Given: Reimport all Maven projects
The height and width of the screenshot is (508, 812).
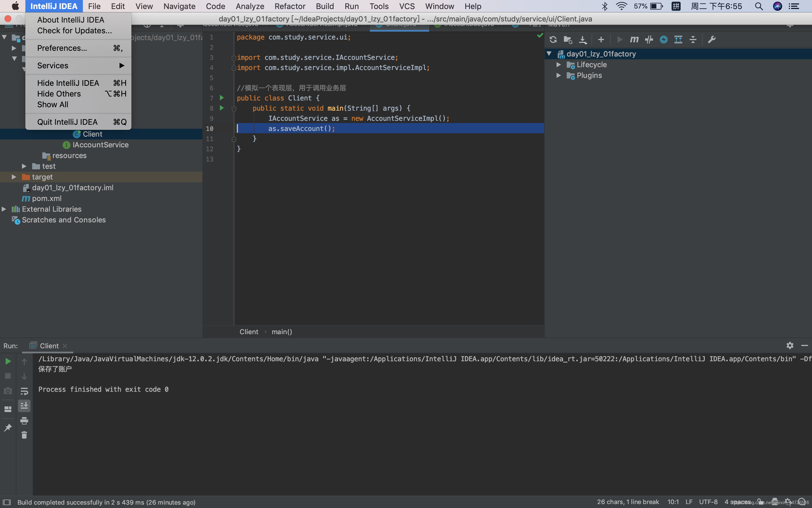Looking at the screenshot, I should coord(553,40).
